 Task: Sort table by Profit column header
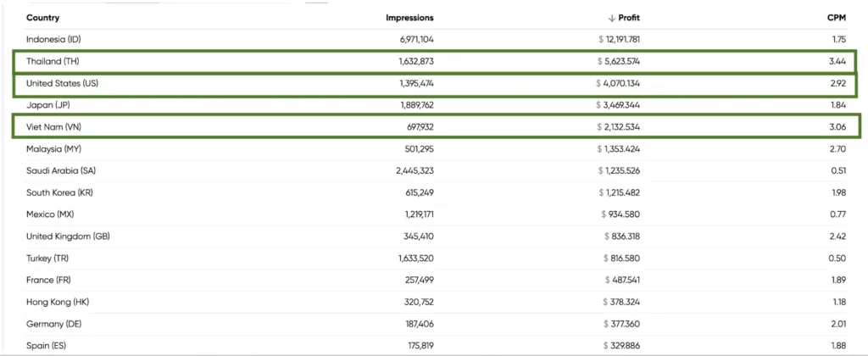pos(629,18)
